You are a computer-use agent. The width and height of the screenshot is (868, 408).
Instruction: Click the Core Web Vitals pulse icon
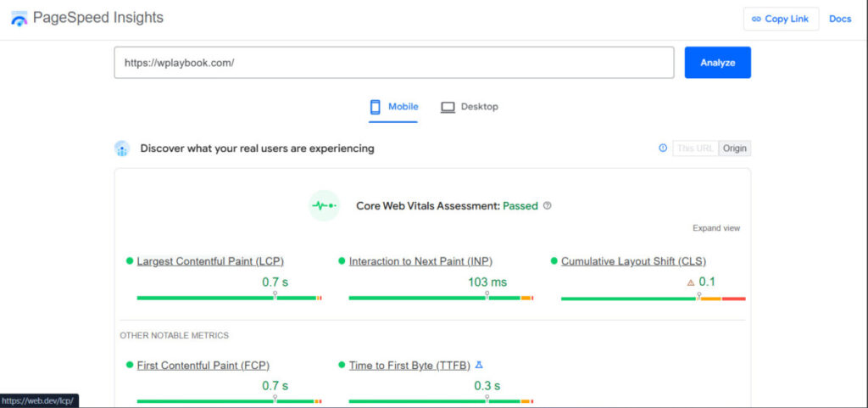pyautogui.click(x=324, y=205)
